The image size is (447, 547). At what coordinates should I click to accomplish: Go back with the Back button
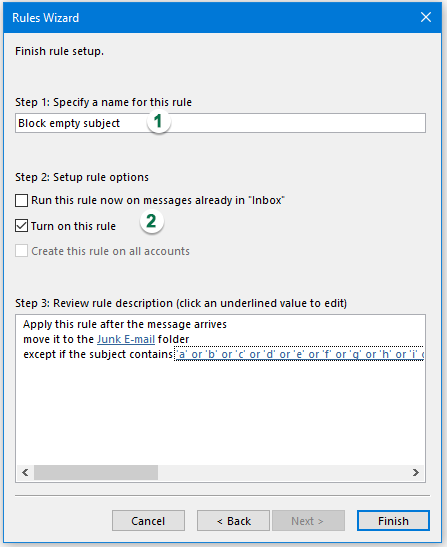pos(233,521)
